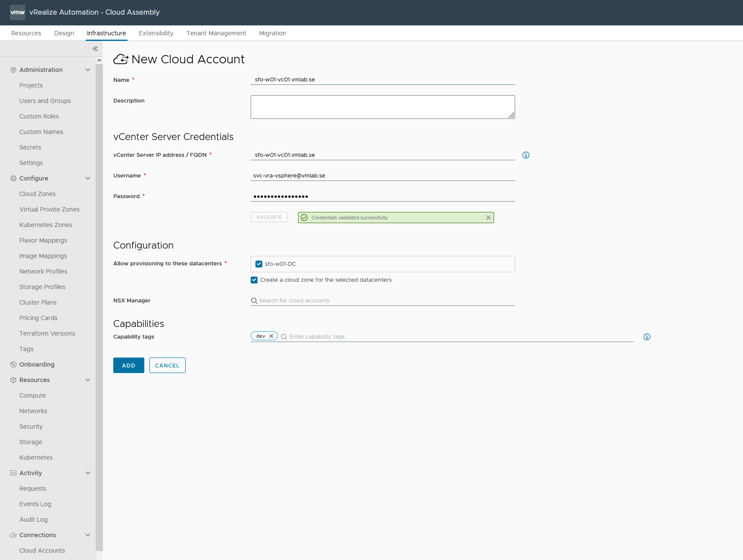Click the Administration section icon
Screen dimensions: 743x560
click(13, 70)
